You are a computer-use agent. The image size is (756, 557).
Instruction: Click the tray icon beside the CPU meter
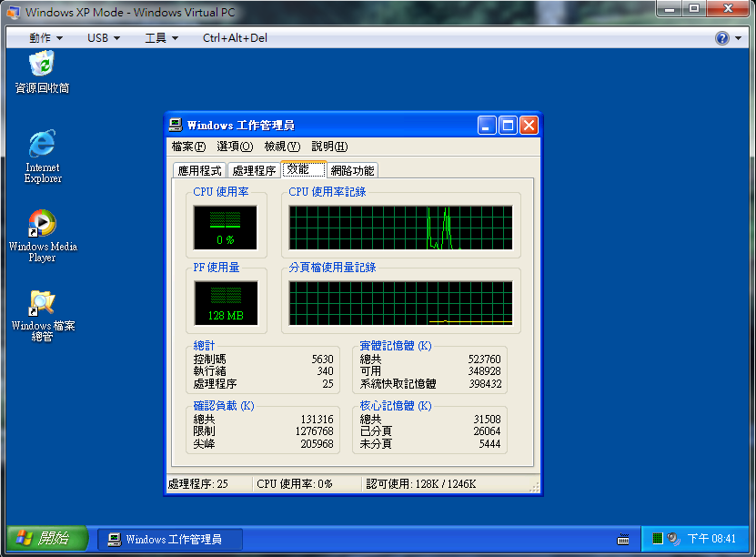673,538
